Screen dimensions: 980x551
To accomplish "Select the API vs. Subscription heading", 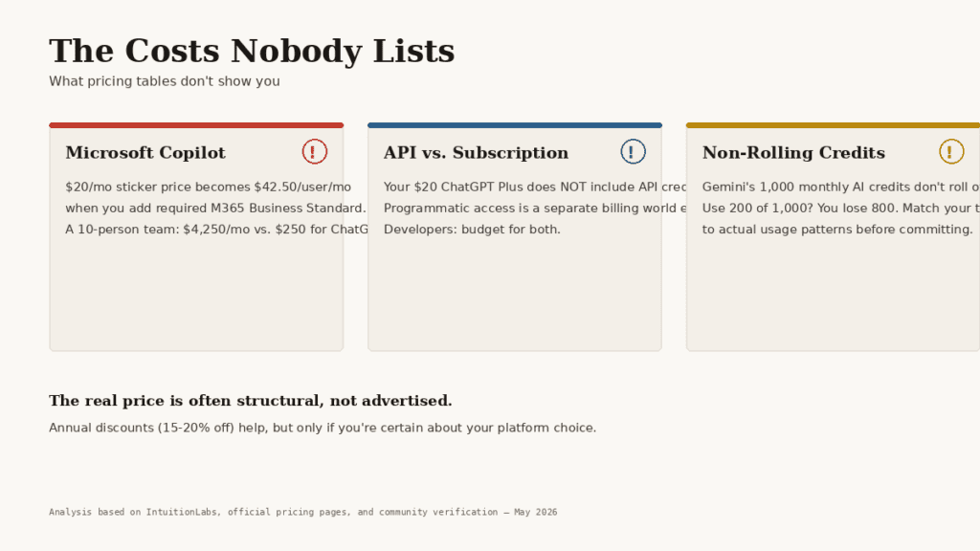I will [477, 153].
